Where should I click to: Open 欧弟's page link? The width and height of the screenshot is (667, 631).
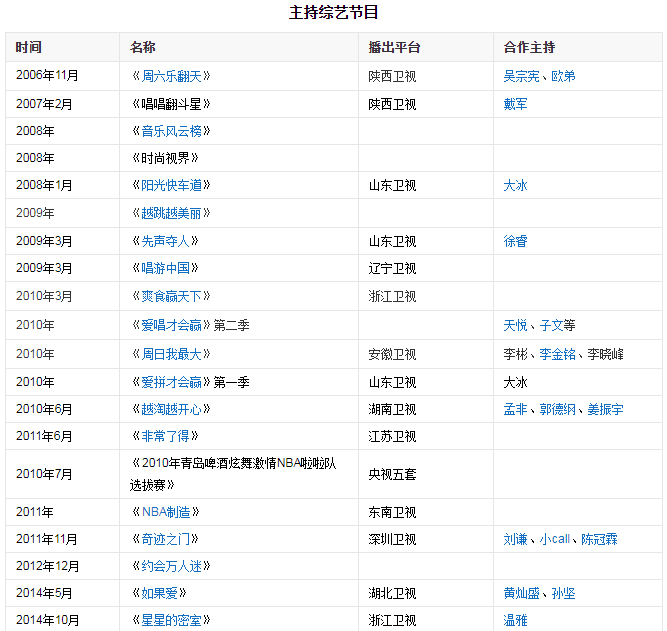click(x=563, y=76)
